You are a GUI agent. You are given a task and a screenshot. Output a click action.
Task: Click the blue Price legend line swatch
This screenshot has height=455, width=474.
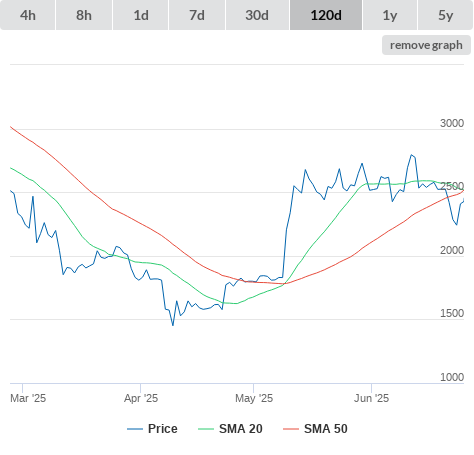(135, 429)
